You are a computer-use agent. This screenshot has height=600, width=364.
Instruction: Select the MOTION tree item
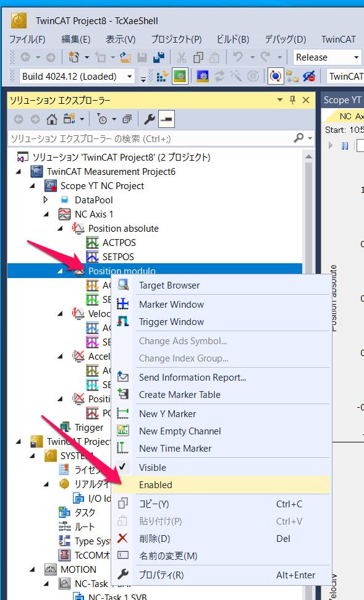tap(78, 569)
